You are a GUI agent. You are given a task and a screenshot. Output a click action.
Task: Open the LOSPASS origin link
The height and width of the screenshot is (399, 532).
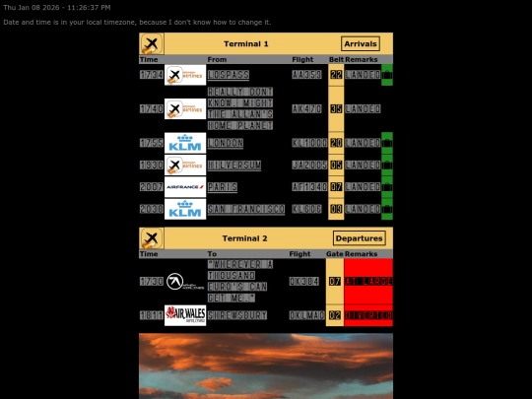pyautogui.click(x=229, y=75)
